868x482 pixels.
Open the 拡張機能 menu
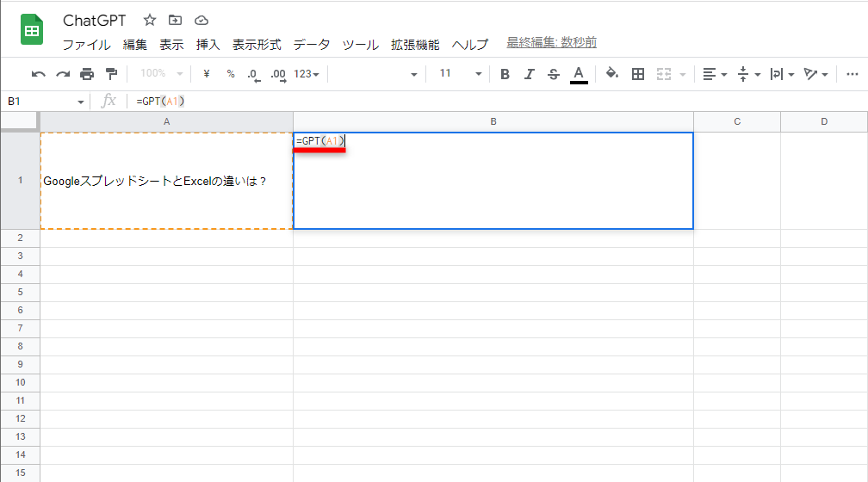coord(415,44)
